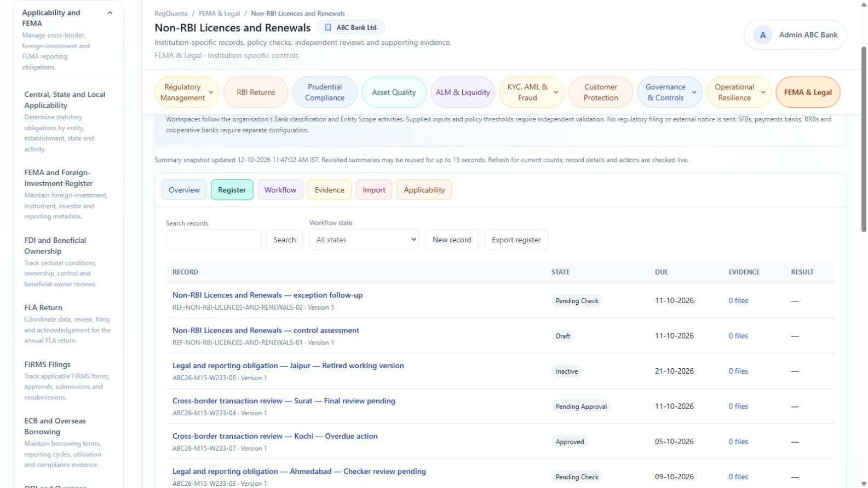
Task: Expand the Regulatory Management dropdown chevron
Action: 211,92
